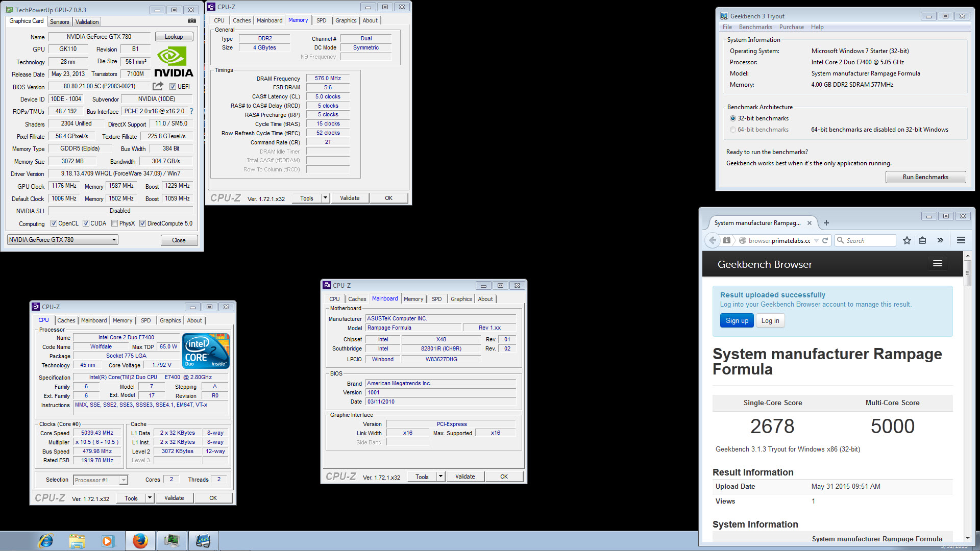Click the page scrollbar up arrow

click(967, 255)
